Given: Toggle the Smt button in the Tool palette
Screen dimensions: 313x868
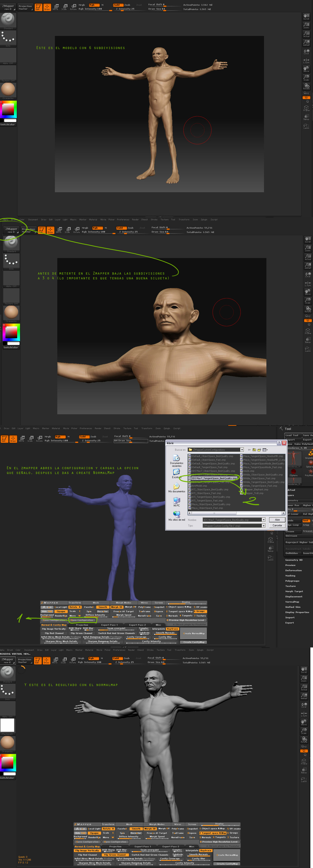Looking at the screenshot, I should click(x=306, y=521).
